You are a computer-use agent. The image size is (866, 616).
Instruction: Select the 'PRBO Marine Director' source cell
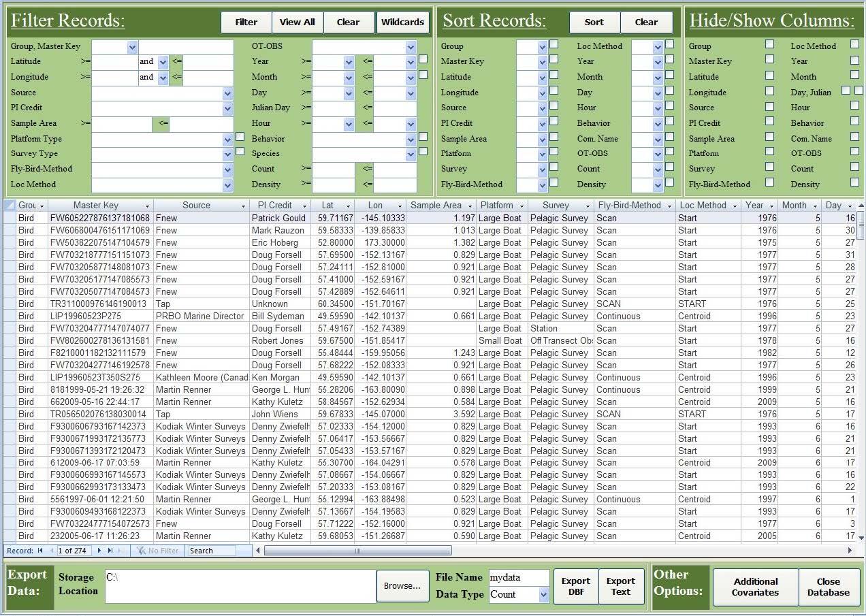pyautogui.click(x=202, y=316)
